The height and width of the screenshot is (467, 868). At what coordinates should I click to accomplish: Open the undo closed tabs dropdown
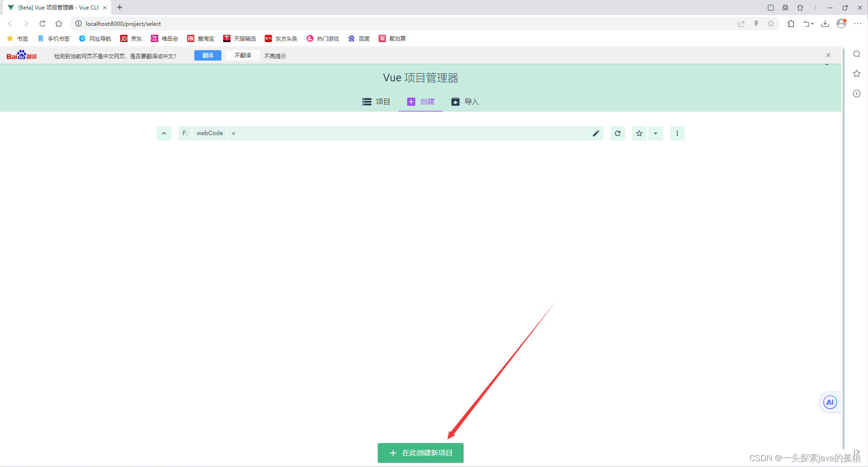point(808,24)
